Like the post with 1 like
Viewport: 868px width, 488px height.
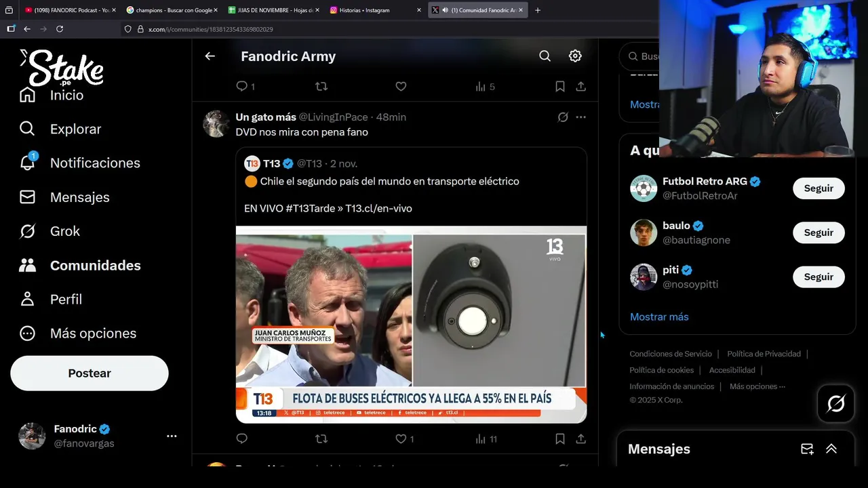404,439
